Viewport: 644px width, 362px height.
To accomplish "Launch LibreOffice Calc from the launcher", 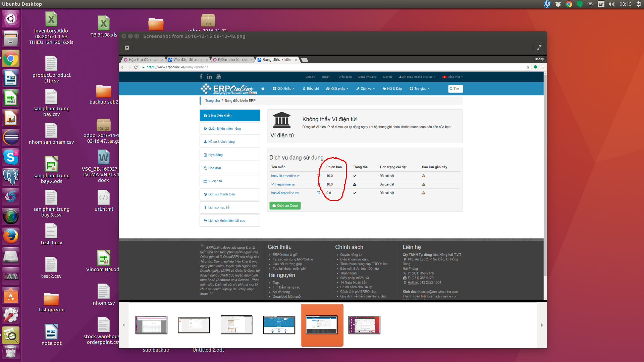I will (11, 98).
